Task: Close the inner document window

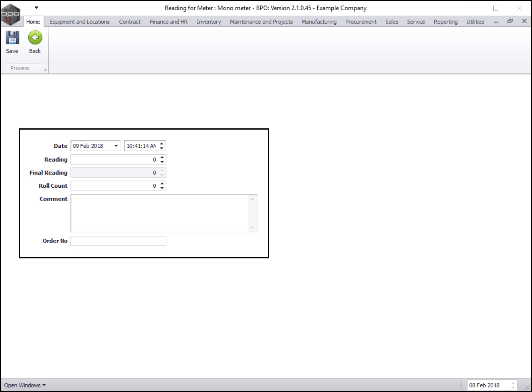Action: (524, 21)
